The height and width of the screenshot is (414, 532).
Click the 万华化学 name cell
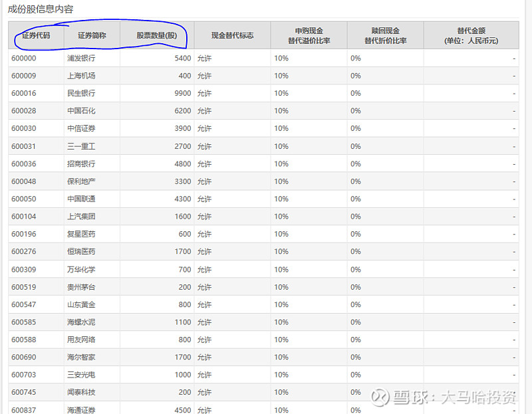(81, 270)
